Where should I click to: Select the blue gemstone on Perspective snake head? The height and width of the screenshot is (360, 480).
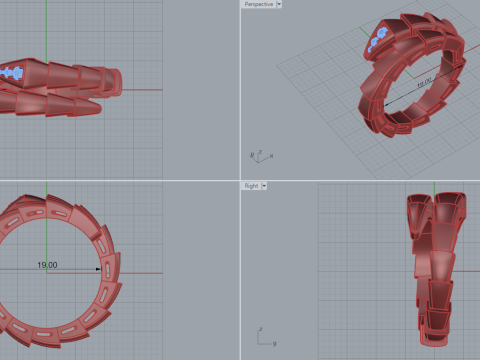pyautogui.click(x=377, y=39)
